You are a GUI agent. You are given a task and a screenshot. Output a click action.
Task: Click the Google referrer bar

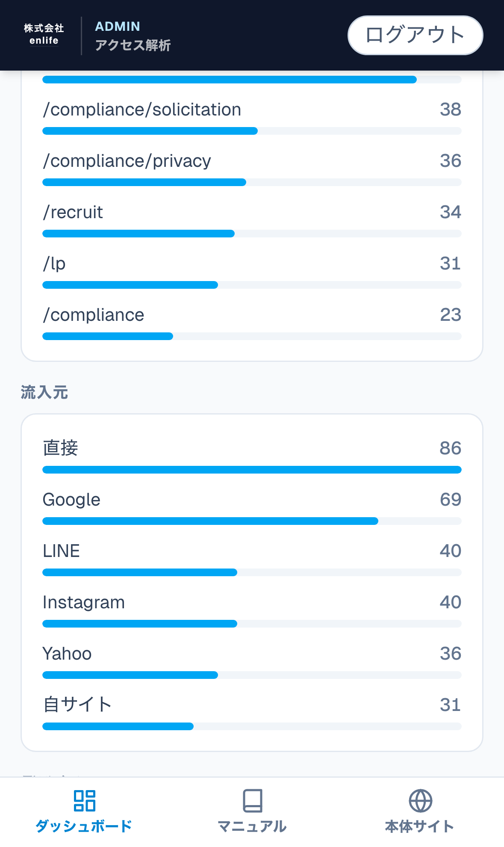[x=252, y=521]
